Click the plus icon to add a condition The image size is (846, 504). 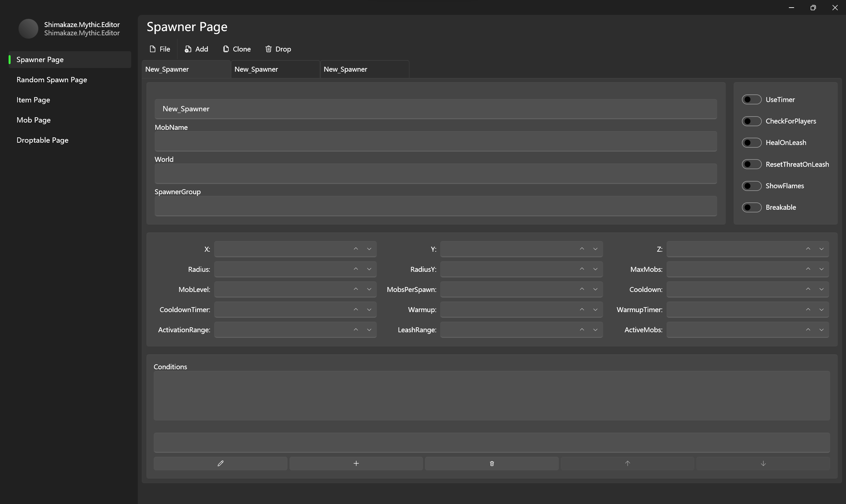click(356, 463)
